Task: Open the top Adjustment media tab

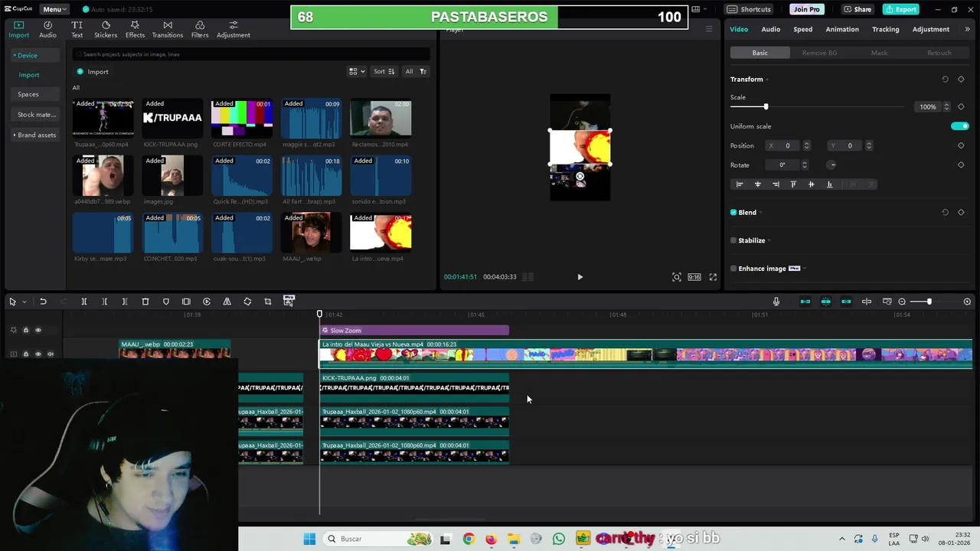Action: [234, 29]
